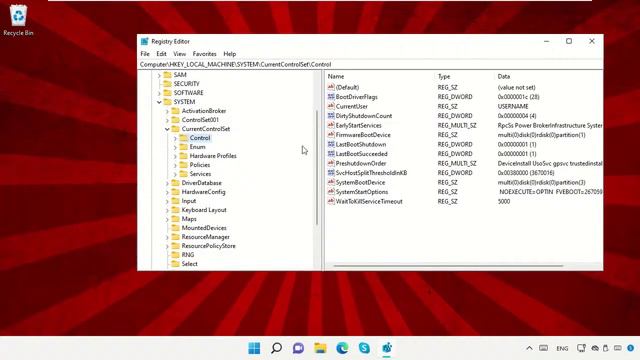Open the Edit menu
Screen dimensions: 640x360
(x=161, y=54)
